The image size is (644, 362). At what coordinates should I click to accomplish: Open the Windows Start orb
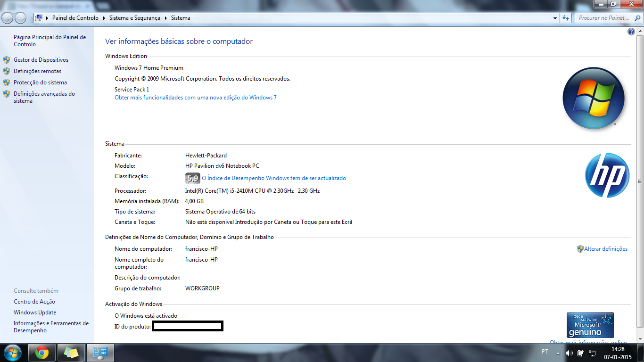[12, 353]
